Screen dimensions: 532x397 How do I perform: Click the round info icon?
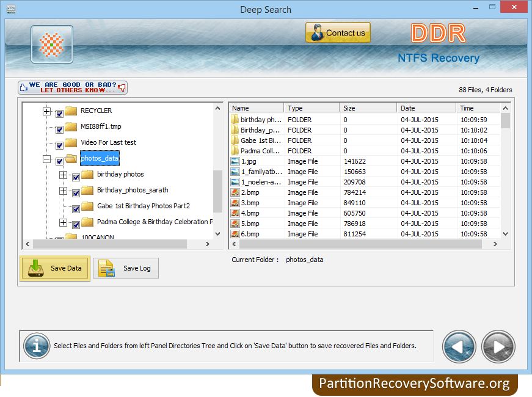36,346
